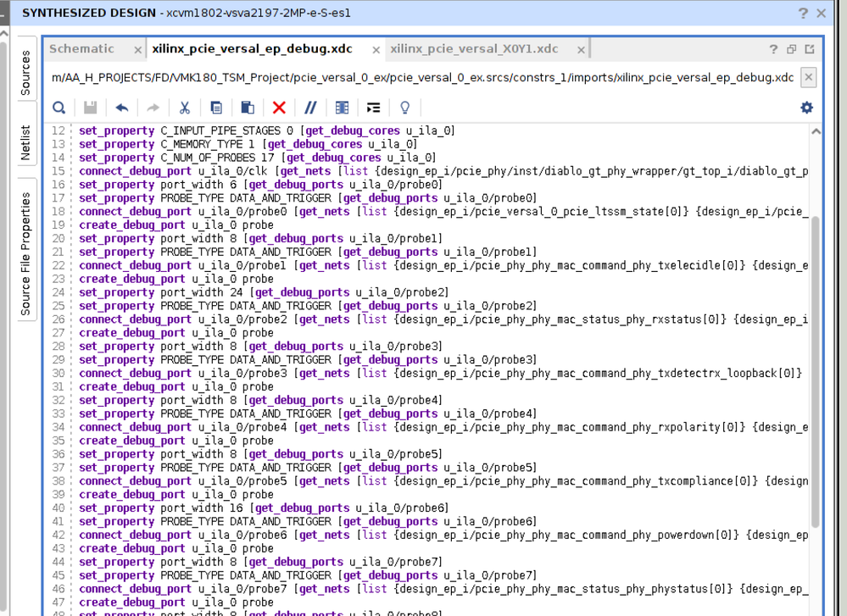Screen dimensions: 847x616
Task: Click the vertical scrollbar up arrow
Action: [816, 131]
